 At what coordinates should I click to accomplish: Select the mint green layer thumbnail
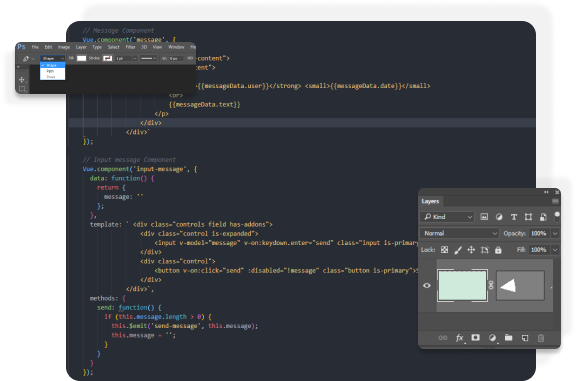point(462,285)
